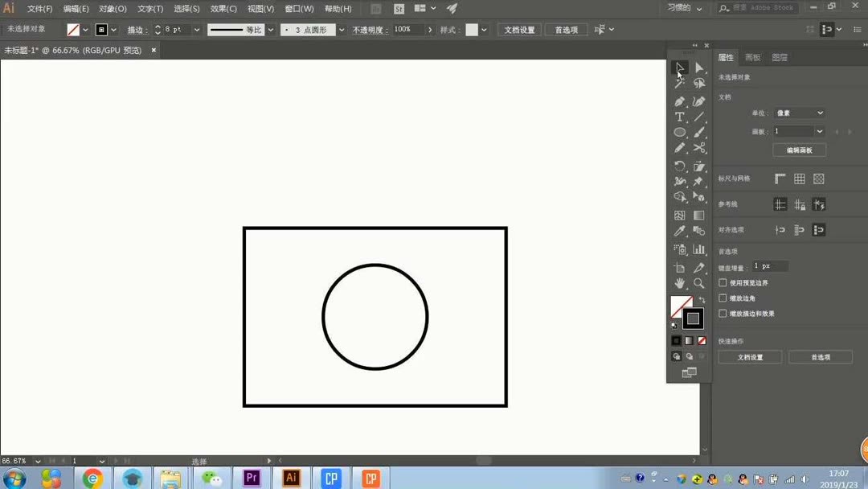
Task: Pick the Eyedropper tool
Action: (679, 232)
